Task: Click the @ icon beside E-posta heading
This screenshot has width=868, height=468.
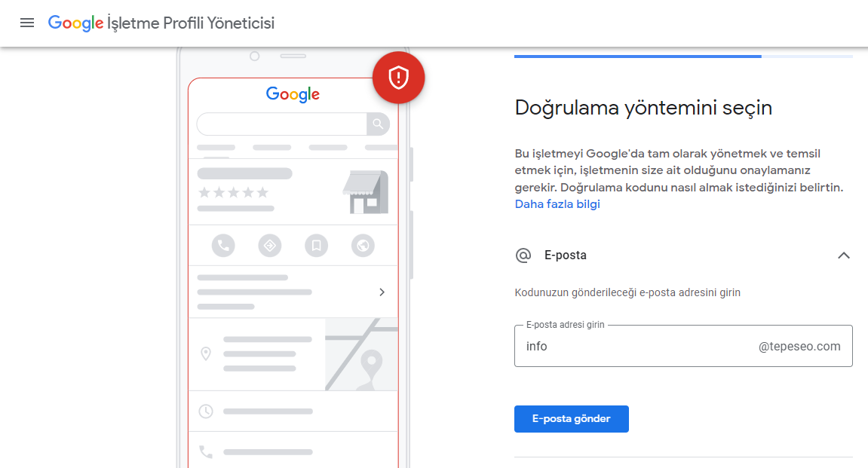Action: point(523,255)
